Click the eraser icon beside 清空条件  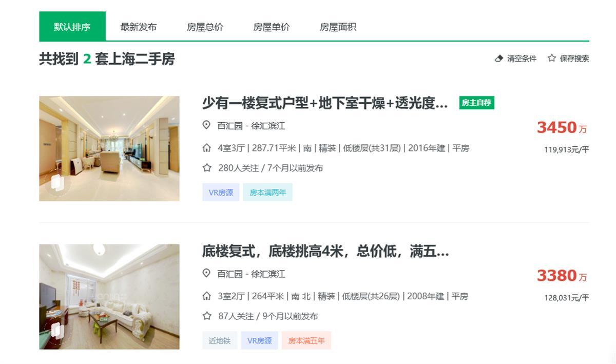(498, 59)
